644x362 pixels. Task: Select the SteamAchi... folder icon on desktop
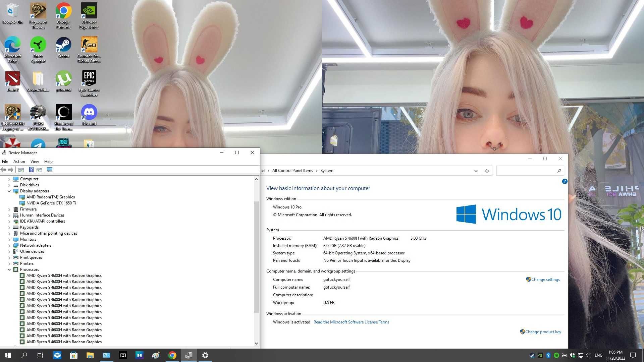point(38,81)
